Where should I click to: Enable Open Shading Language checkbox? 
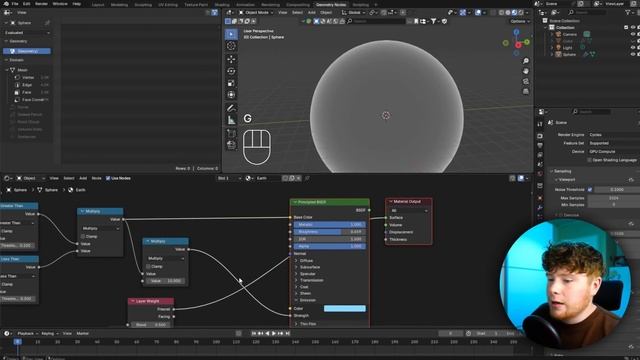point(589,160)
